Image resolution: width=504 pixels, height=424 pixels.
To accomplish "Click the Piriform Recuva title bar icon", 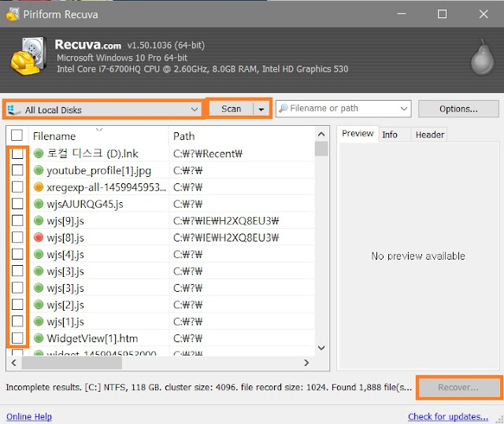I will click(x=13, y=14).
